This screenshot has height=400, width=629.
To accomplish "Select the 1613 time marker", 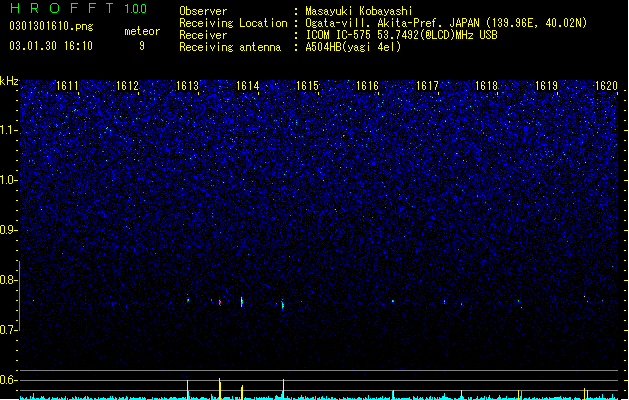I will coord(187,86).
